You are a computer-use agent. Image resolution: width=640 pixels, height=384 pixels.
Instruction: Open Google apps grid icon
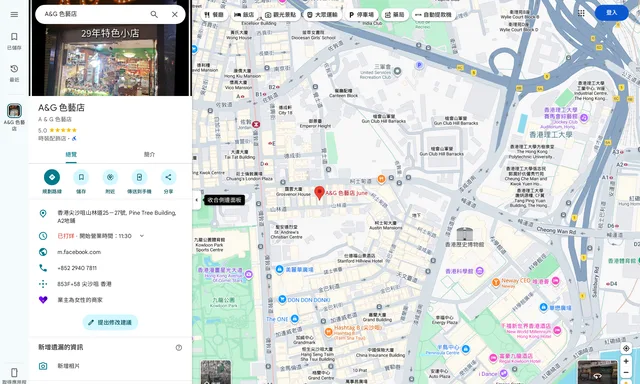coord(581,13)
